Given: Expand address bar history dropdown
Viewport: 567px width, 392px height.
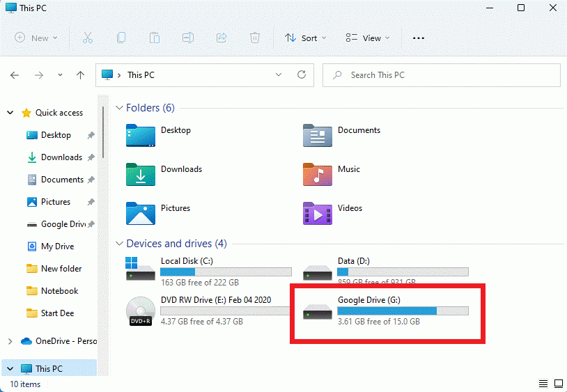Looking at the screenshot, I should point(279,75).
